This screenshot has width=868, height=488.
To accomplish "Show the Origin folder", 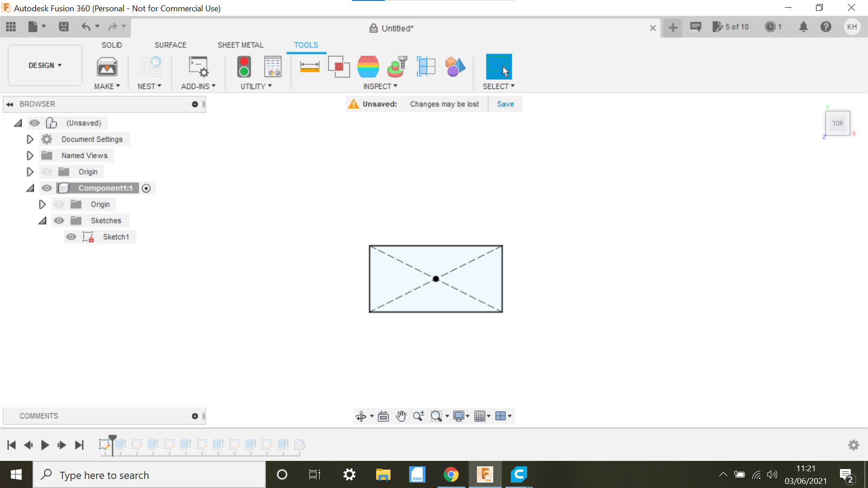I will coord(47,172).
